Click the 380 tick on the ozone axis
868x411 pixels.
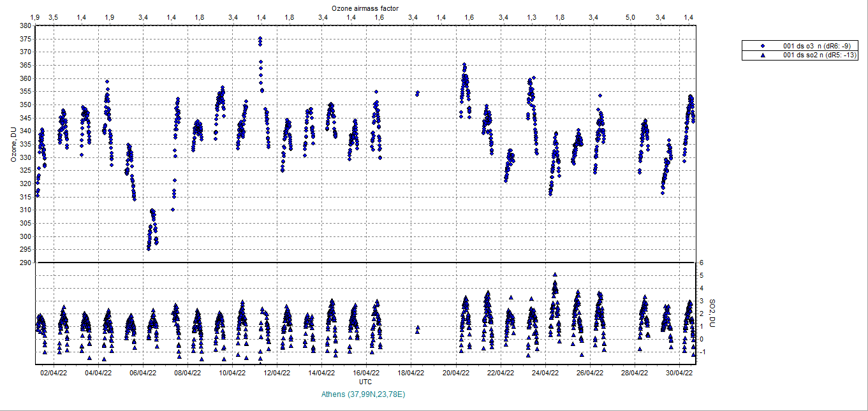click(25, 25)
